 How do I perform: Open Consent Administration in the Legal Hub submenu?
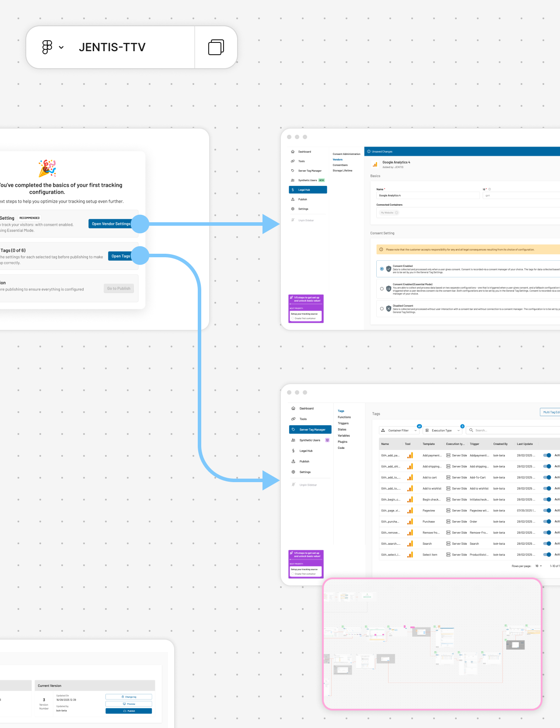click(x=346, y=154)
